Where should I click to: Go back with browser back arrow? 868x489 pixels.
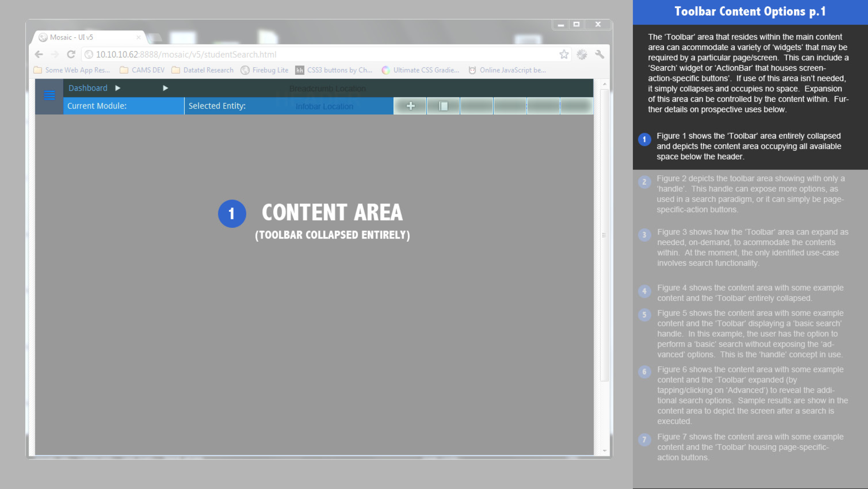click(x=39, y=54)
